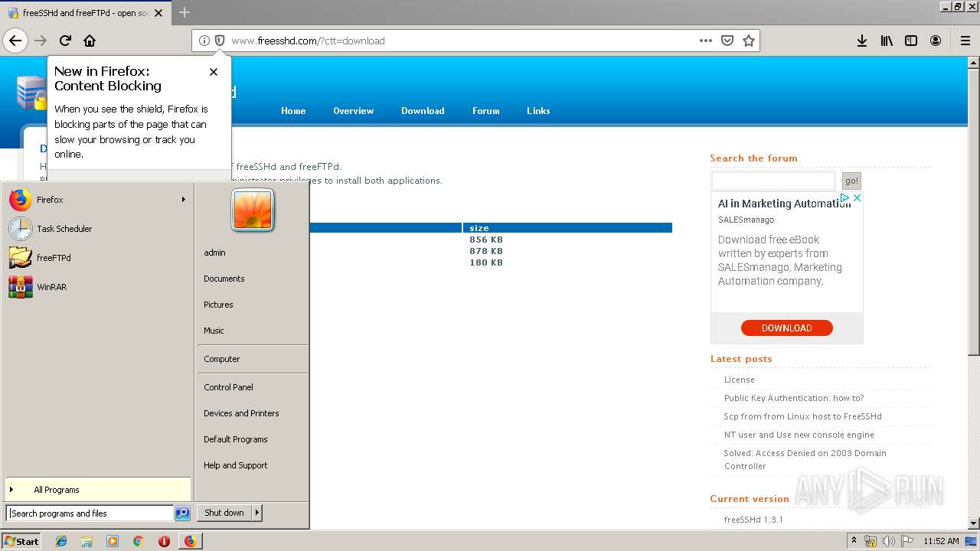Close the Content Blocking popup
This screenshot has width=980, height=551.
[214, 72]
